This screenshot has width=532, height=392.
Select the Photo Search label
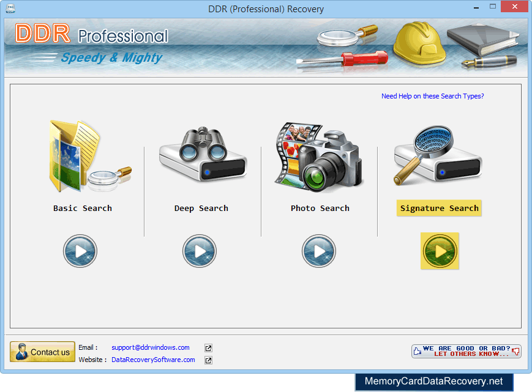pyautogui.click(x=320, y=208)
